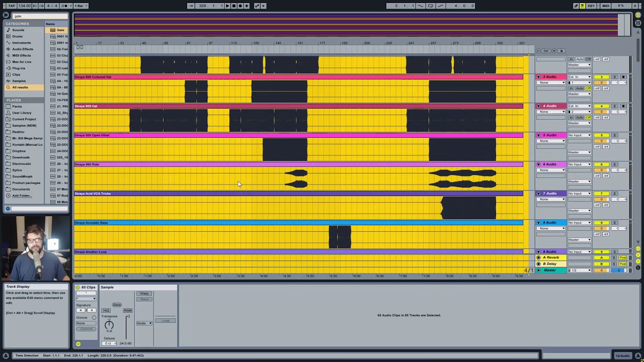Toggle track activator 3 button
644x362 pixels.
pos(601,77)
